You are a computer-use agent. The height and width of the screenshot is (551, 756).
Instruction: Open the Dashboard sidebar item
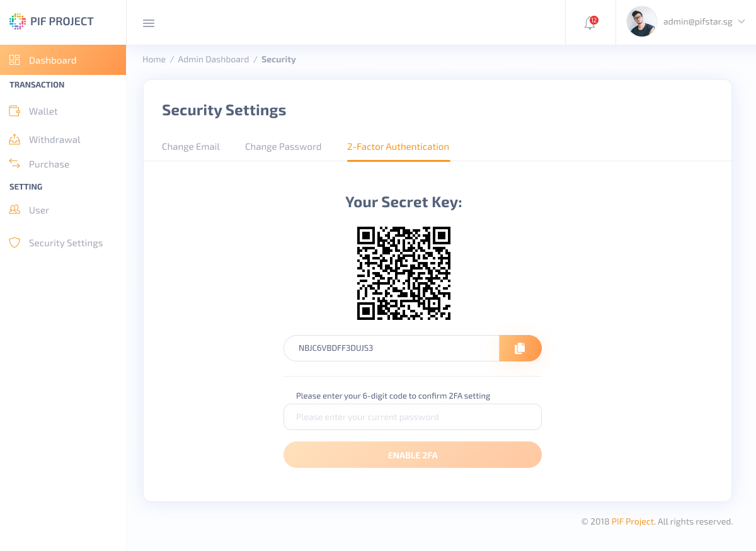point(63,60)
